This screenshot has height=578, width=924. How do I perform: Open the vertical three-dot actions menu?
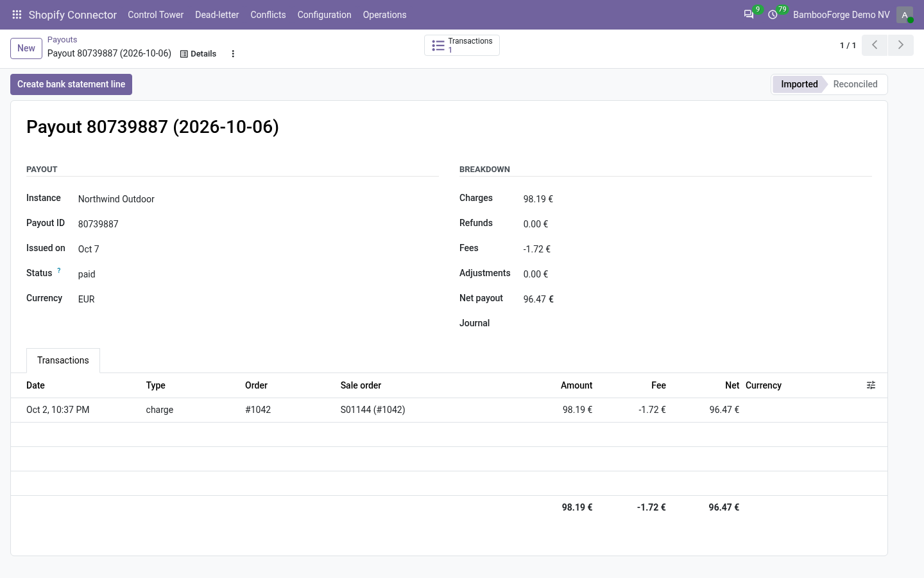pyautogui.click(x=233, y=54)
